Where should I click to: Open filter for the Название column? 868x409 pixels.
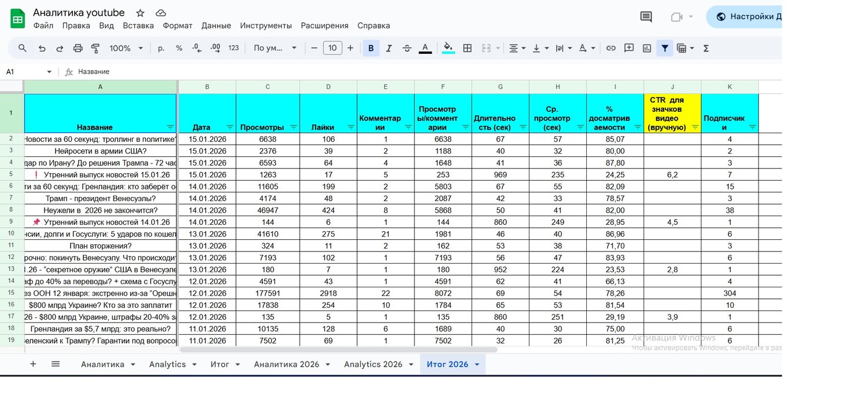click(170, 127)
